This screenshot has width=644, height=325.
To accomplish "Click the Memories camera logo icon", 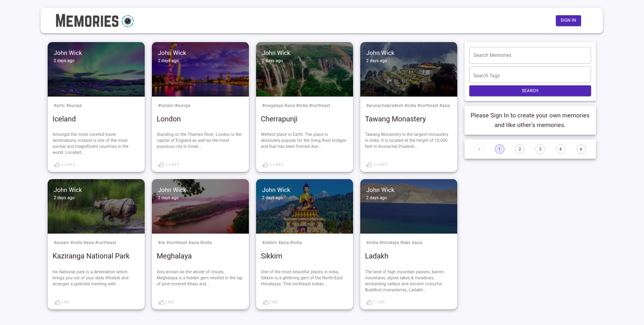I will pyautogui.click(x=127, y=21).
